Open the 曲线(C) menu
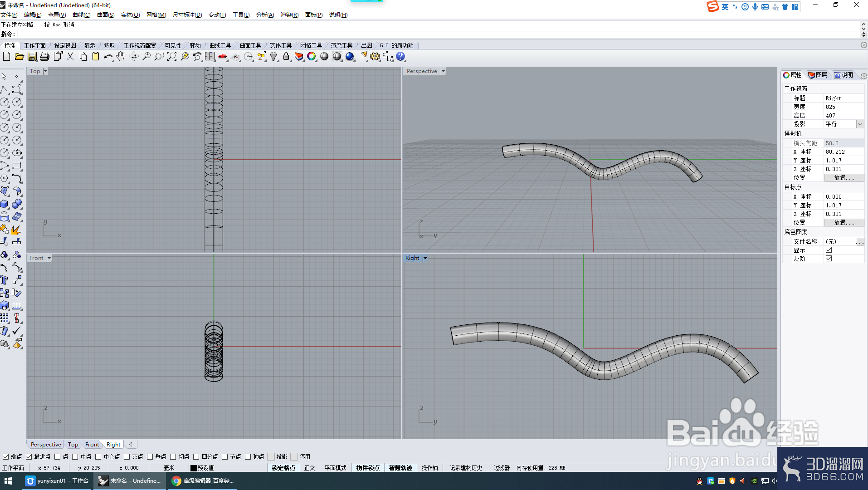Image resolution: width=868 pixels, height=490 pixels. pyautogui.click(x=82, y=15)
